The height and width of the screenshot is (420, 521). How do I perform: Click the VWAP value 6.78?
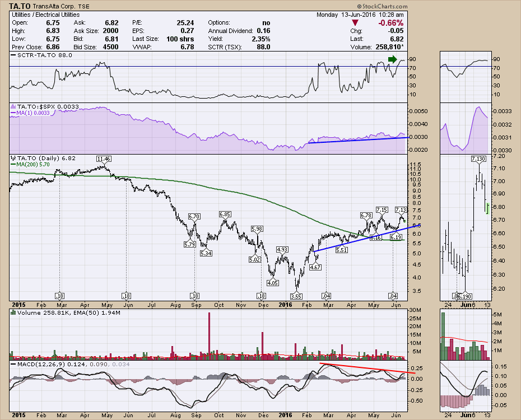point(187,47)
